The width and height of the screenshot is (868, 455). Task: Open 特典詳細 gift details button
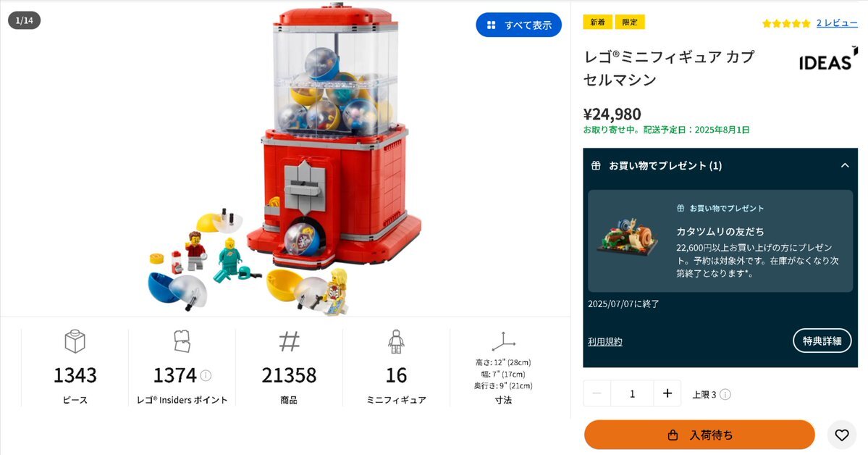click(x=822, y=341)
